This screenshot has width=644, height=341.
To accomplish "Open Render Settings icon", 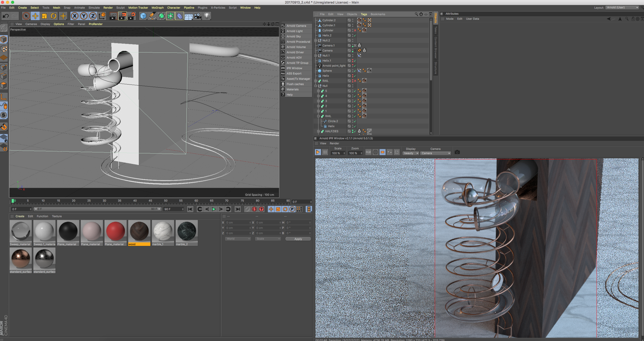I will pos(132,16).
